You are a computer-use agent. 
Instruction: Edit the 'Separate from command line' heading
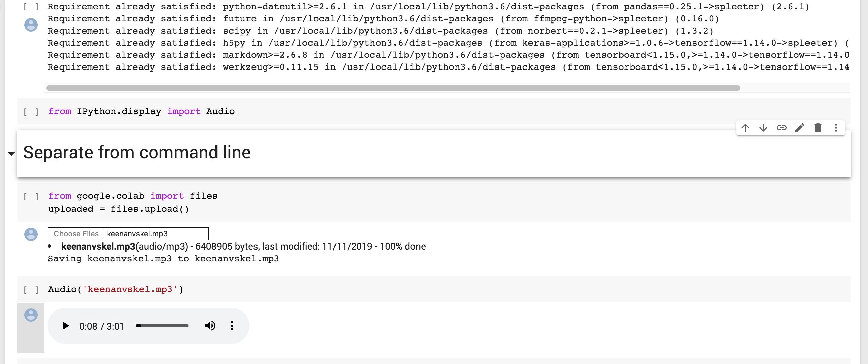800,128
